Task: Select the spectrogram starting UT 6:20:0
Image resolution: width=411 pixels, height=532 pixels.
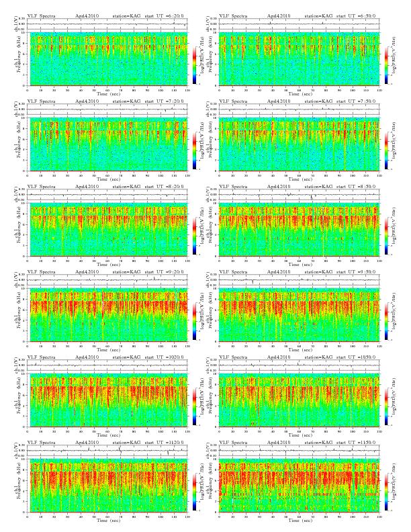Action: pos(107,59)
